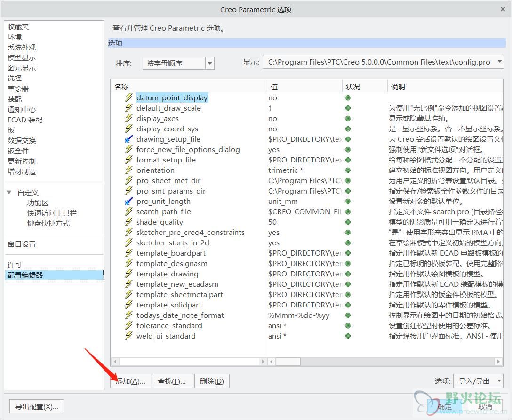This screenshot has height=420, width=512.
Task: Click lightning icon beside orientation option
Action: 128,170
